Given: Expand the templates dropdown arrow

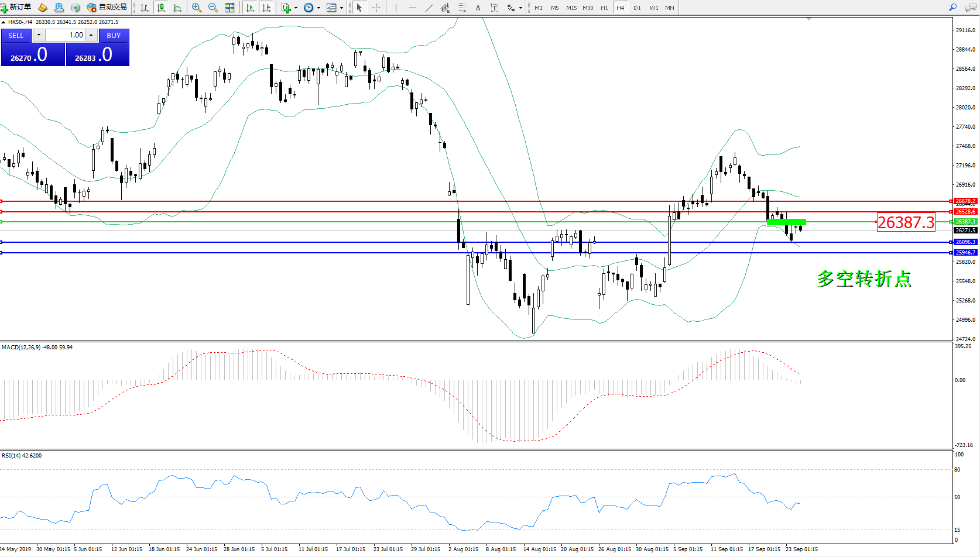Looking at the screenshot, I should pos(342,8).
